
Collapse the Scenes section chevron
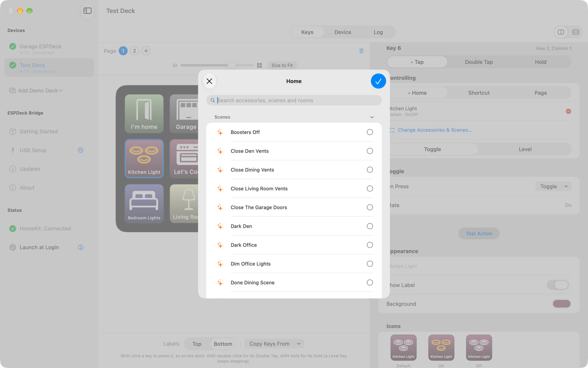372,117
